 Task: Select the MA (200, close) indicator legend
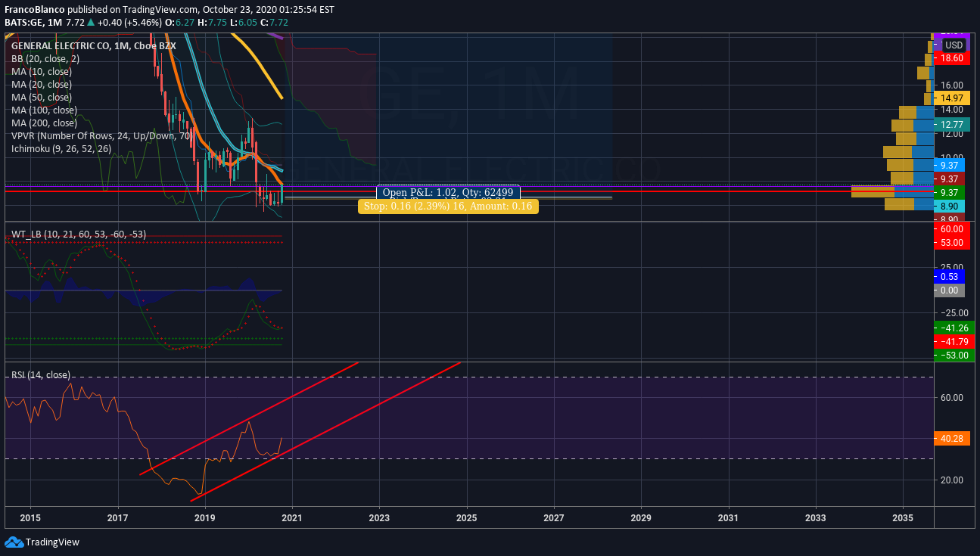[44, 123]
